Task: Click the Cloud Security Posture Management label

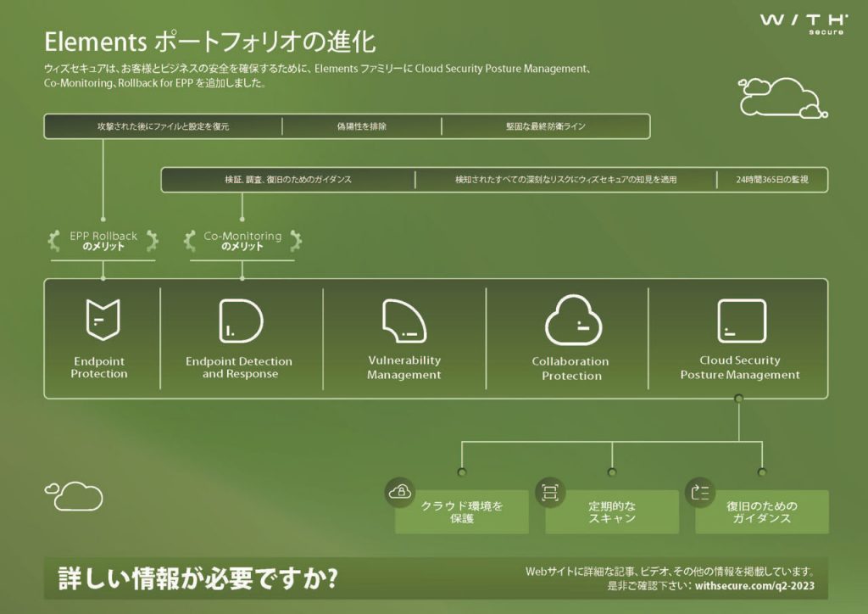Action: click(x=740, y=367)
